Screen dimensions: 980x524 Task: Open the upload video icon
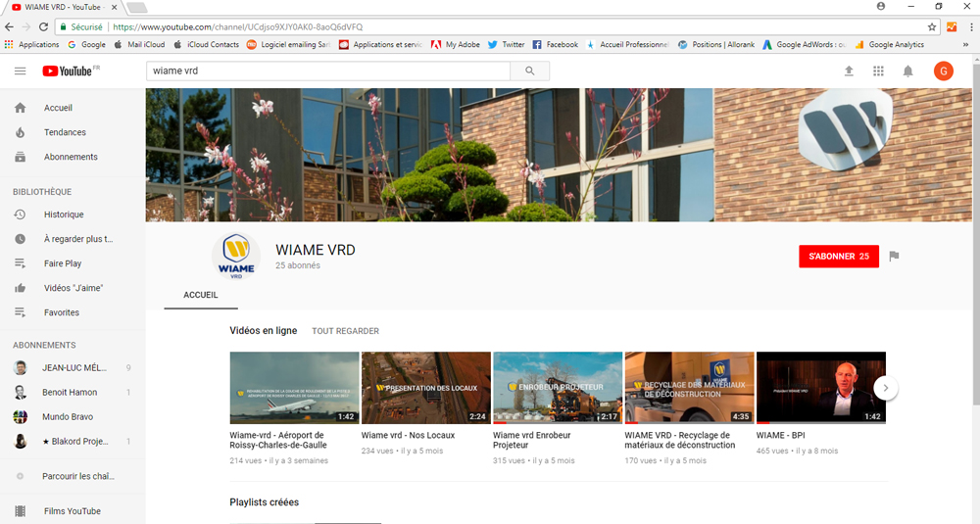(849, 71)
